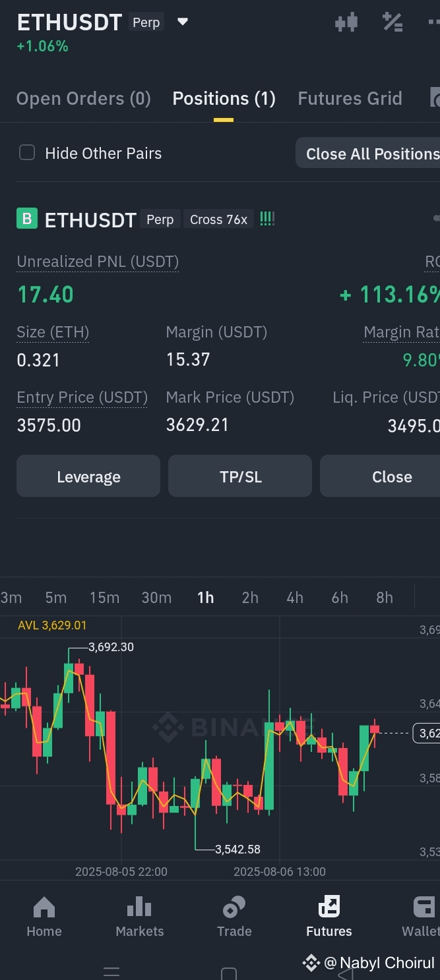The height and width of the screenshot is (980, 440).
Task: Tap the +1.06% price change text
Action: tap(43, 46)
